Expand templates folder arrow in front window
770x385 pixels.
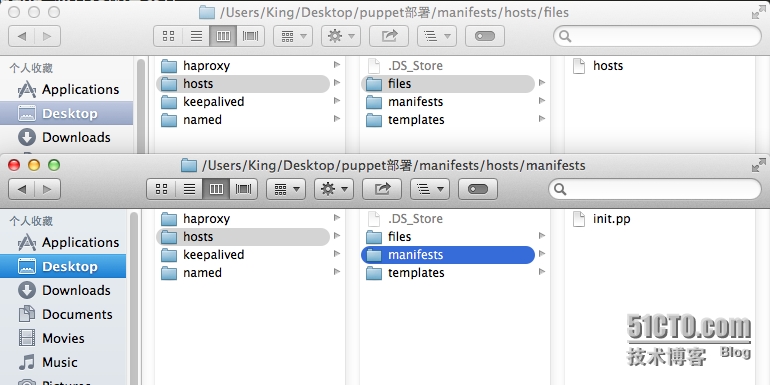(x=542, y=272)
